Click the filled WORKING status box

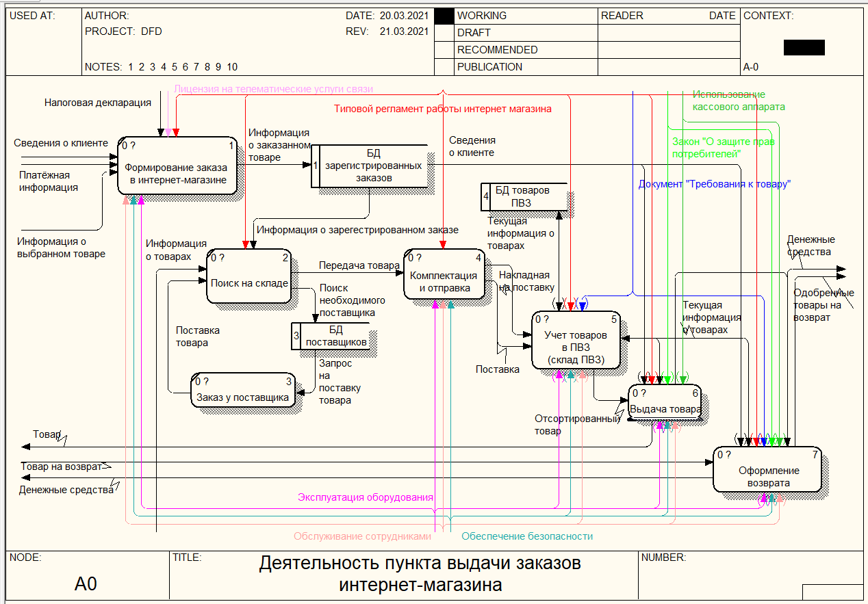tap(444, 16)
